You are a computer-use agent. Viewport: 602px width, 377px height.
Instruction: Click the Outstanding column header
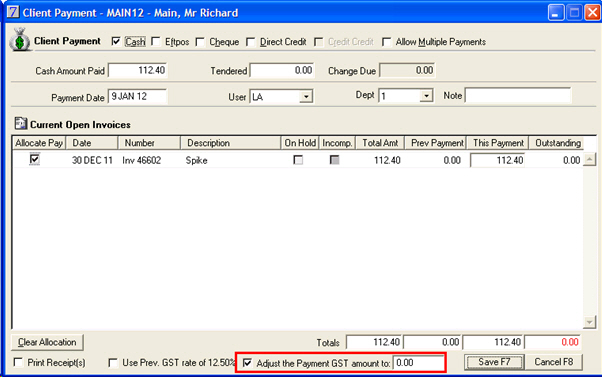tap(556, 143)
